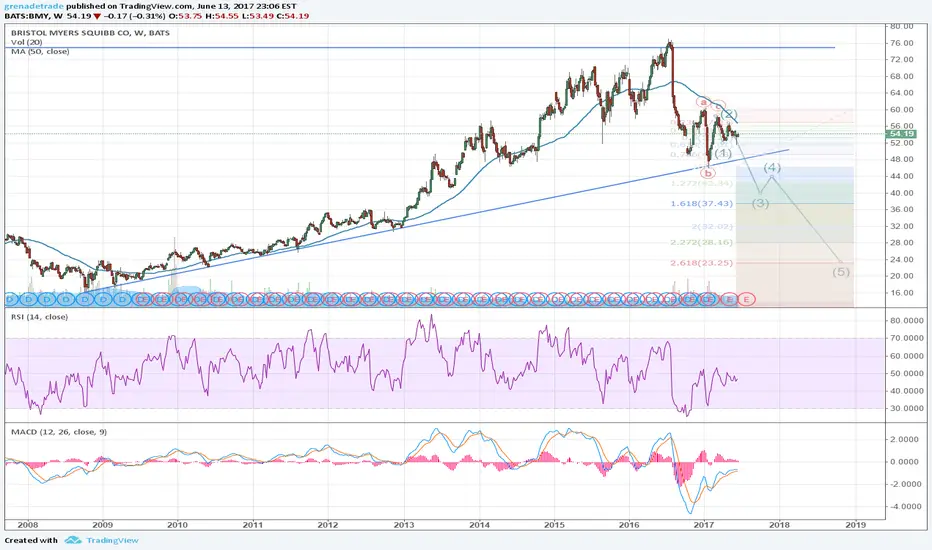932x550 pixels.
Task: Click the 2019 year label on time axis
Action: point(855,525)
